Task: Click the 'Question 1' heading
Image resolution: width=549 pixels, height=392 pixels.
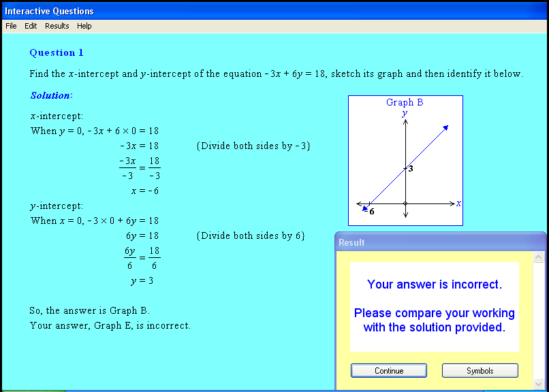Action: tap(57, 53)
